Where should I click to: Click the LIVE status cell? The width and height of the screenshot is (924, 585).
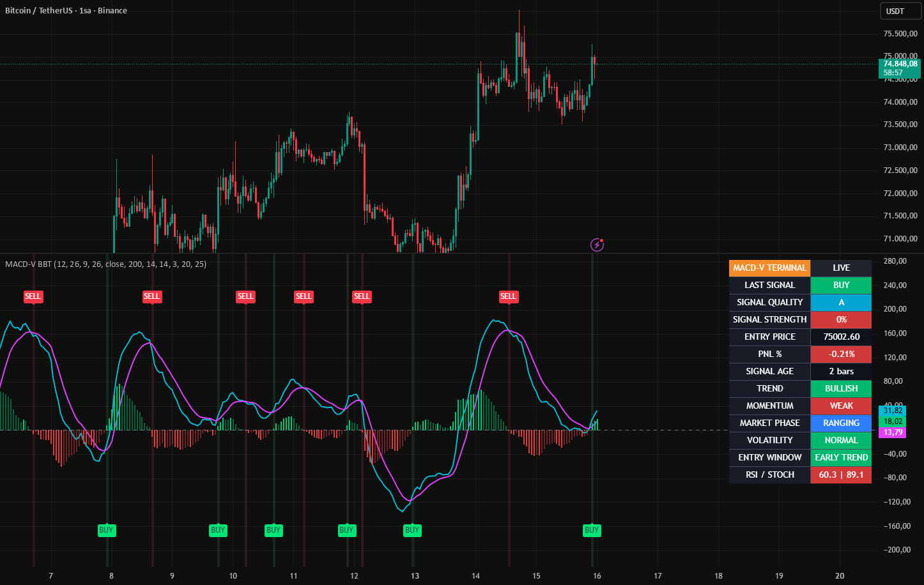841,268
